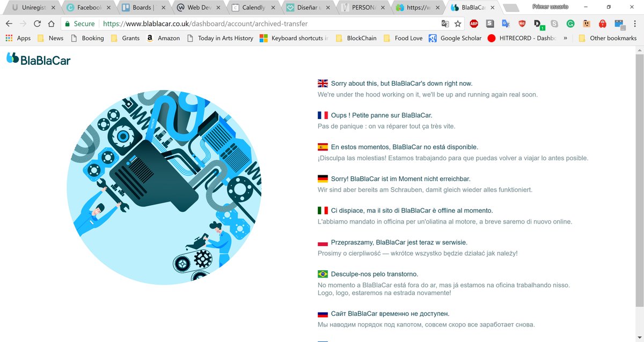The height and width of the screenshot is (342, 644).
Task: Open the Keyboard shortcuts bookmark
Action: pyautogui.click(x=294, y=38)
